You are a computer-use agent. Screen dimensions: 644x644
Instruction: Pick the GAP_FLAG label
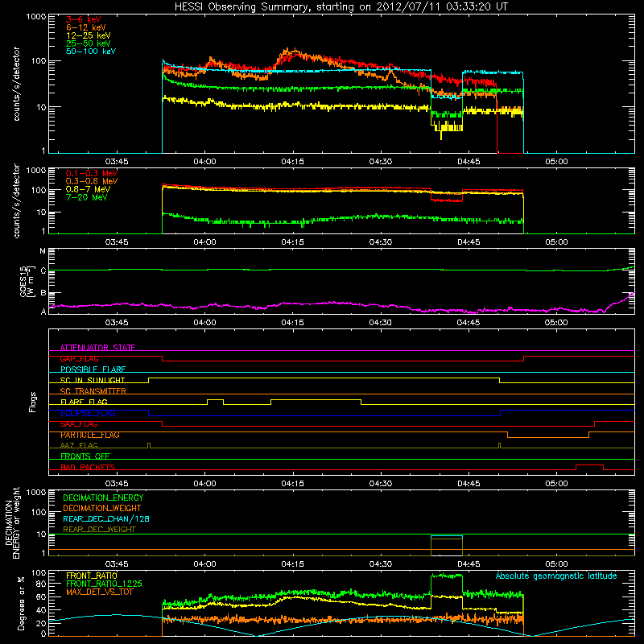(79, 358)
